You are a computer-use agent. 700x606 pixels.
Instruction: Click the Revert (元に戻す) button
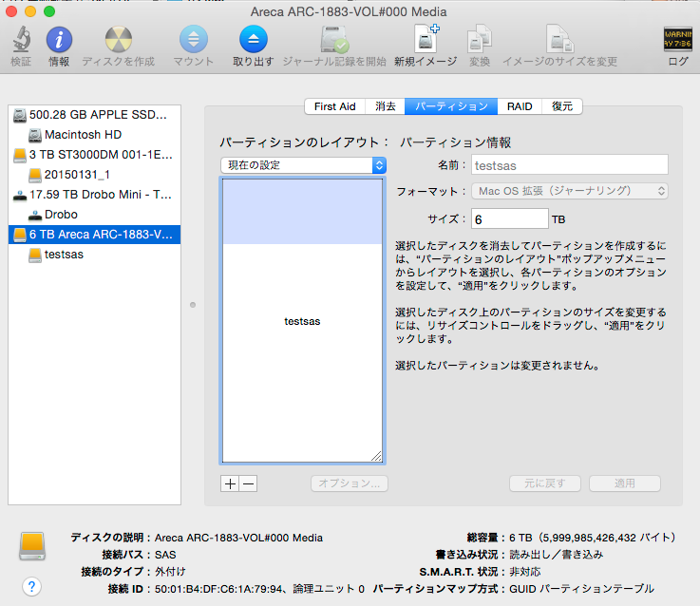pos(545,483)
